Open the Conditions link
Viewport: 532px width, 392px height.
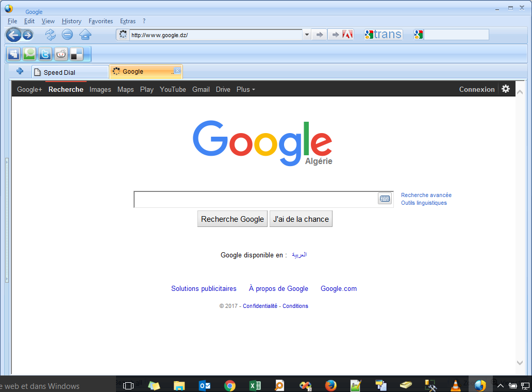point(295,306)
